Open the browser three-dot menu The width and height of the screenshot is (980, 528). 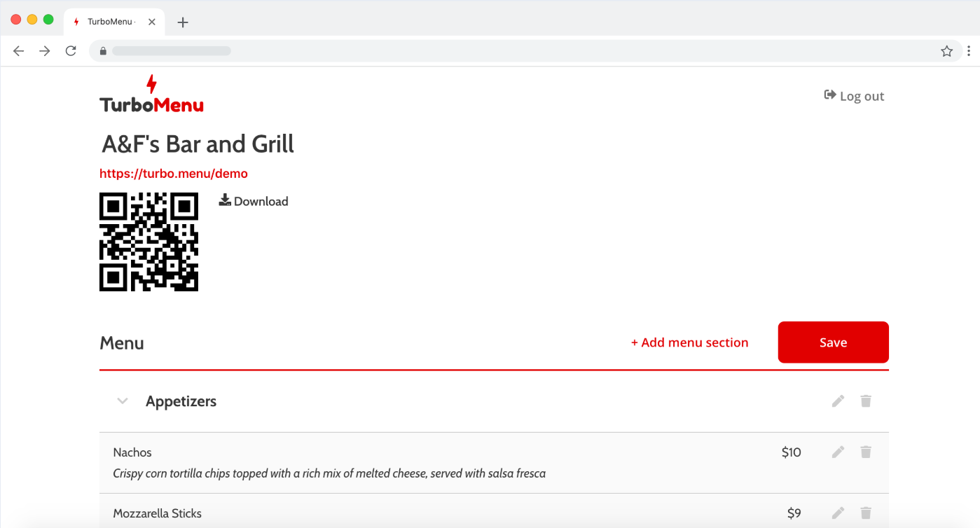pos(969,51)
